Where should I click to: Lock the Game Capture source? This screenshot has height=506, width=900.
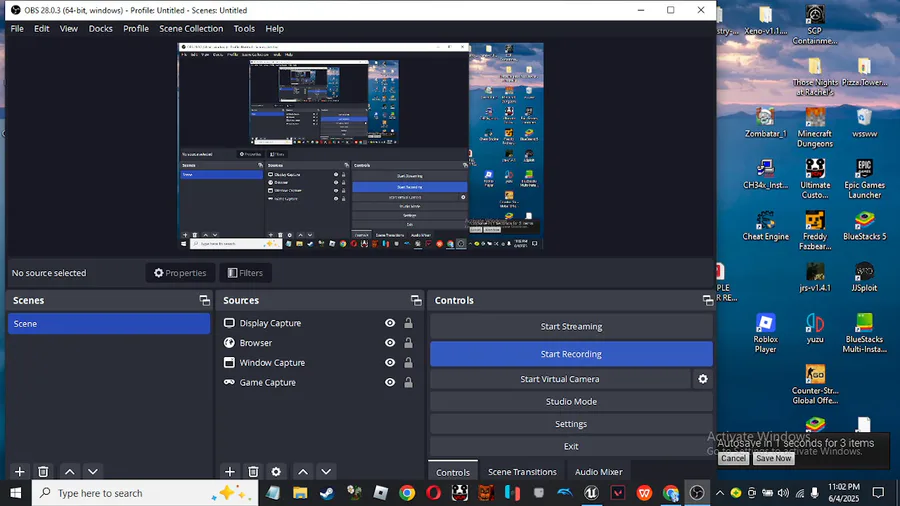coord(408,383)
